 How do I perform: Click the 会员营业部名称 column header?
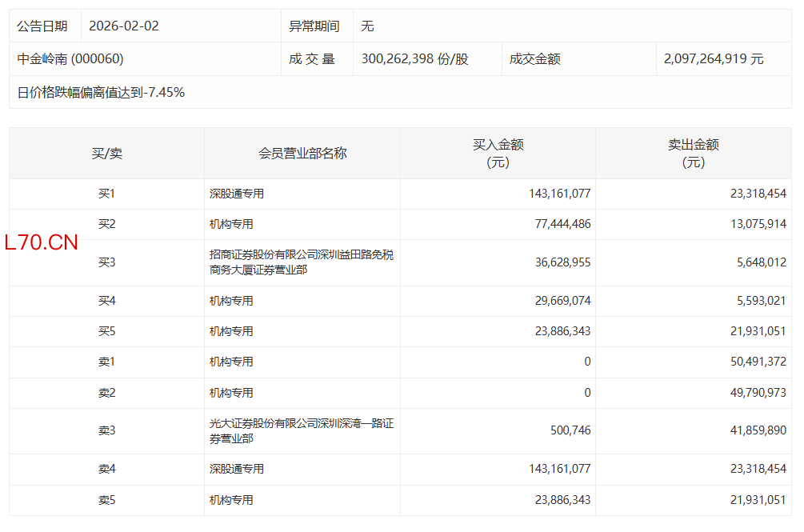pos(302,153)
